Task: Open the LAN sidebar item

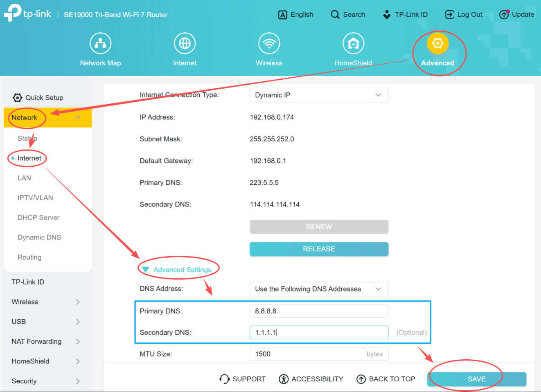Action: point(24,178)
